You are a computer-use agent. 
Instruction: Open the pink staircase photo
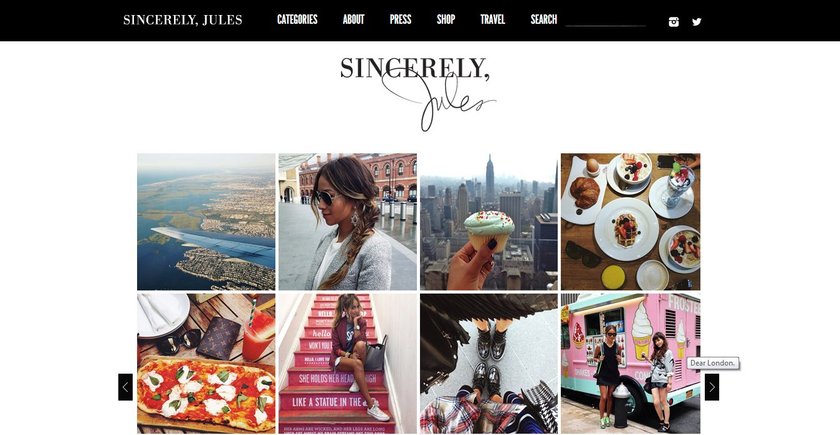348,363
